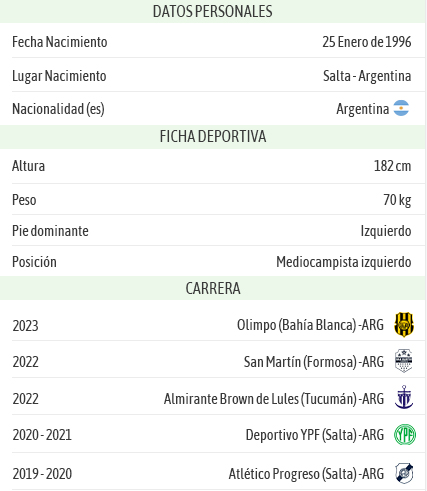Open Almirante Brown de Lules (Tucumán) link

[x=274, y=399]
